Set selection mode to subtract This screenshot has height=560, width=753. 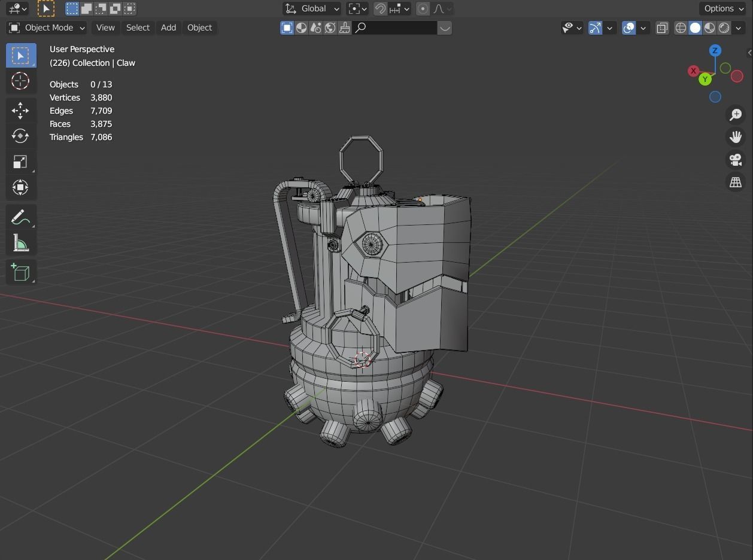(x=101, y=8)
